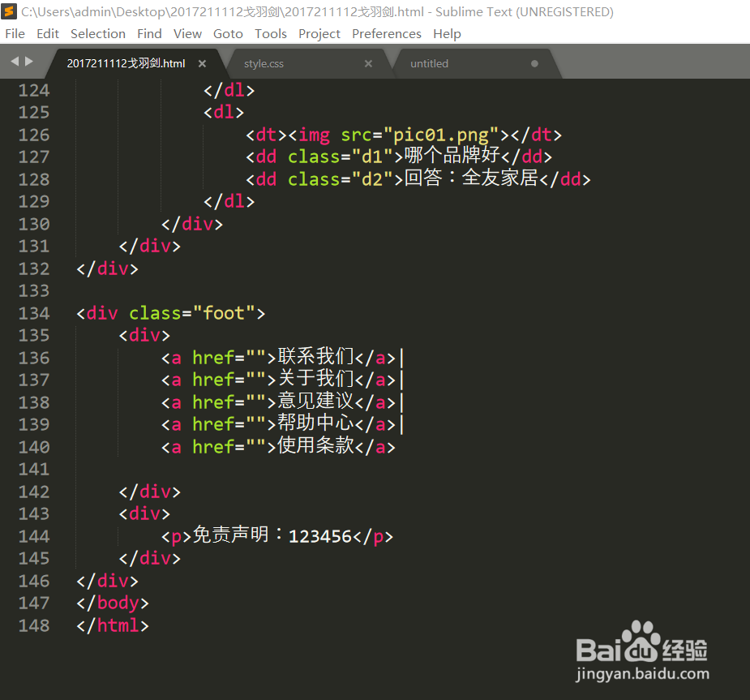Open the Goto menu

[x=228, y=34]
